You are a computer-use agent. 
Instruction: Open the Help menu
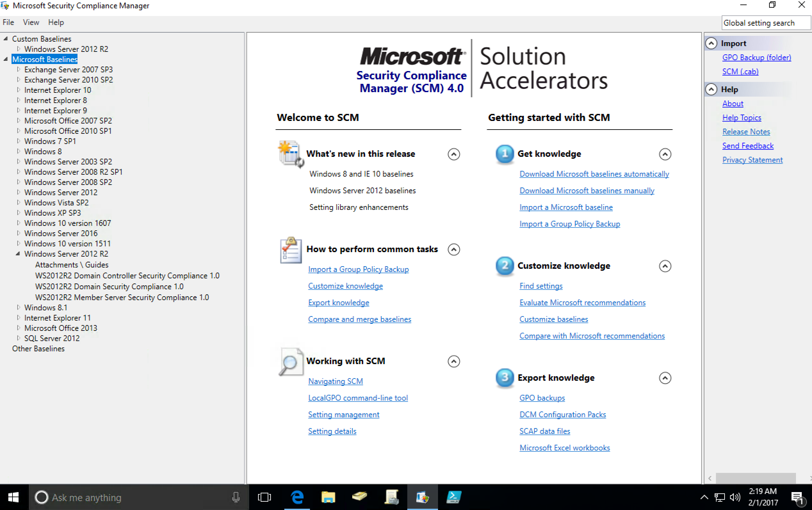(x=56, y=22)
